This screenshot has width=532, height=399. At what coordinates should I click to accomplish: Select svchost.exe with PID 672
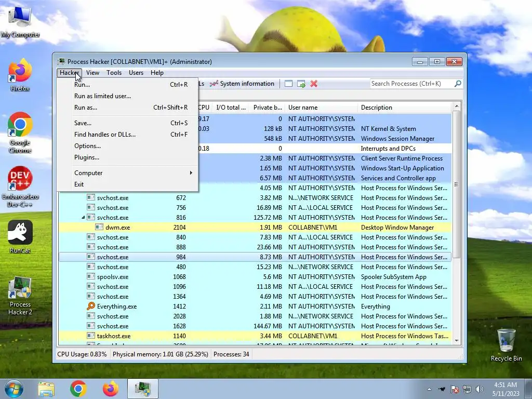[x=255, y=198]
